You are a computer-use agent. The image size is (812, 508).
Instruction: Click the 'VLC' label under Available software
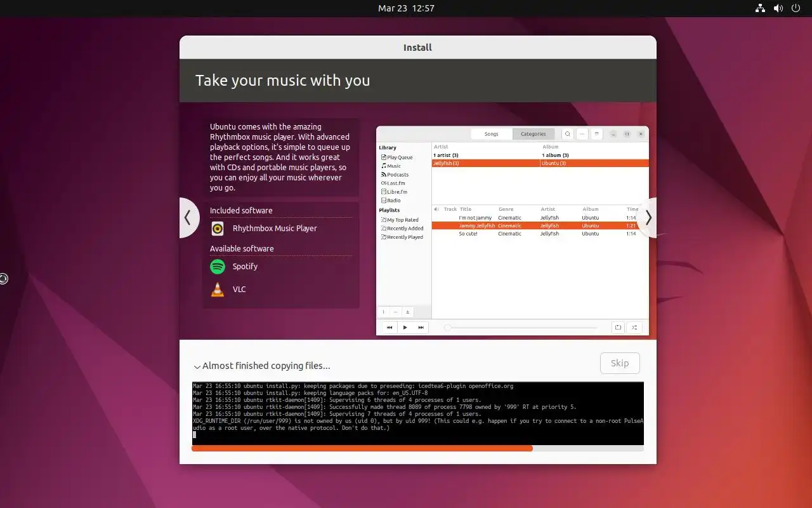click(x=239, y=290)
